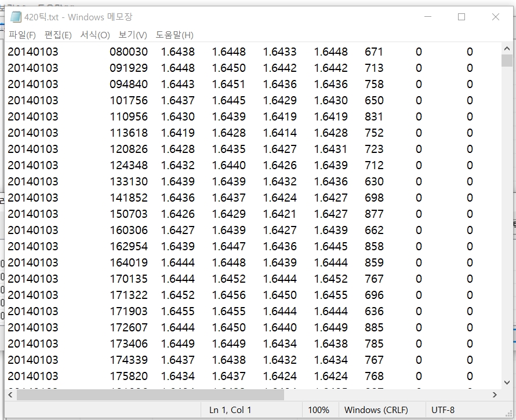Click the horizontal scrollbar thumb
The image size is (516, 420).
(x=151, y=395)
